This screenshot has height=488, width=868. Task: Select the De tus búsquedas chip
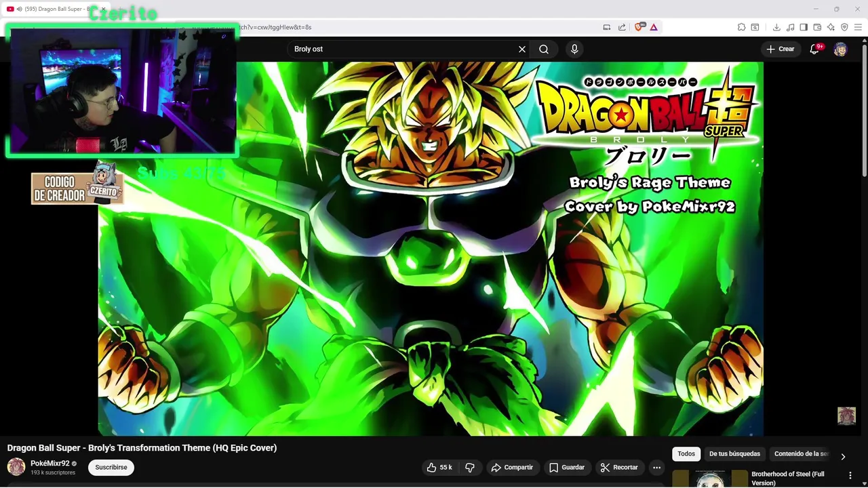(x=734, y=453)
